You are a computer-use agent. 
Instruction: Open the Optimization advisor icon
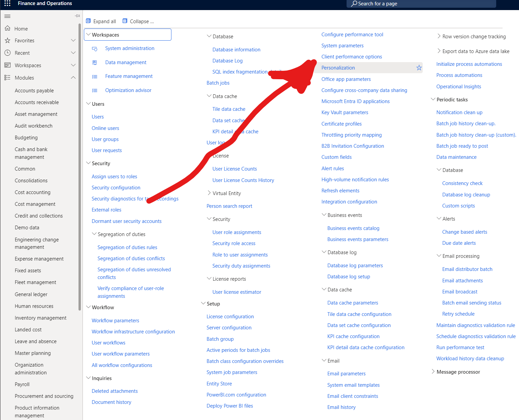coord(95,90)
